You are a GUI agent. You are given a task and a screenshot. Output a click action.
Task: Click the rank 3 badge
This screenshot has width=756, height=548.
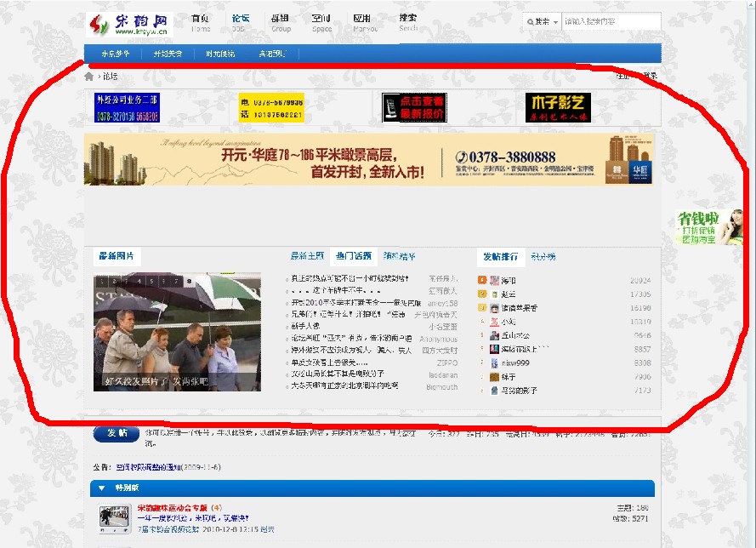481,307
